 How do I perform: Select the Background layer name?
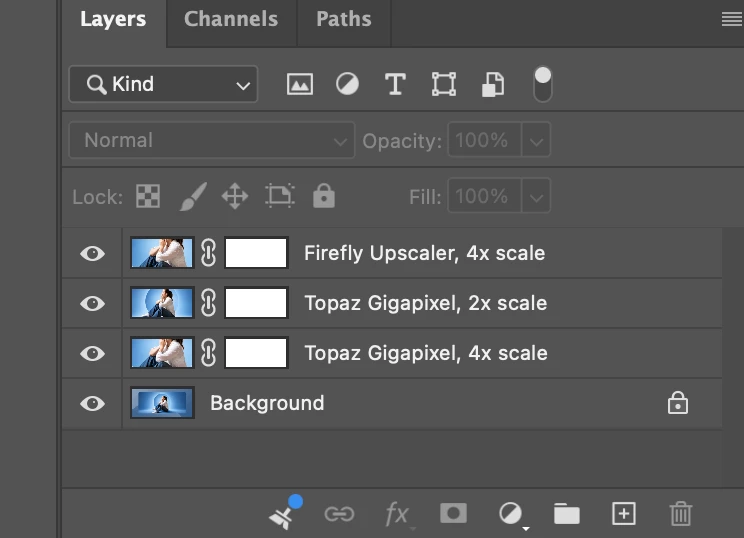(x=267, y=403)
